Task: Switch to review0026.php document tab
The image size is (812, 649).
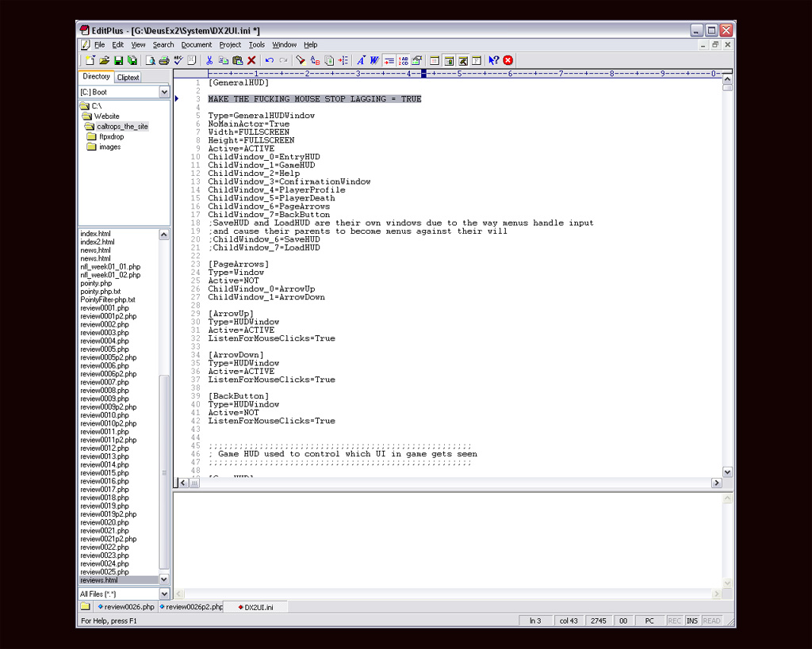Action: pos(125,607)
